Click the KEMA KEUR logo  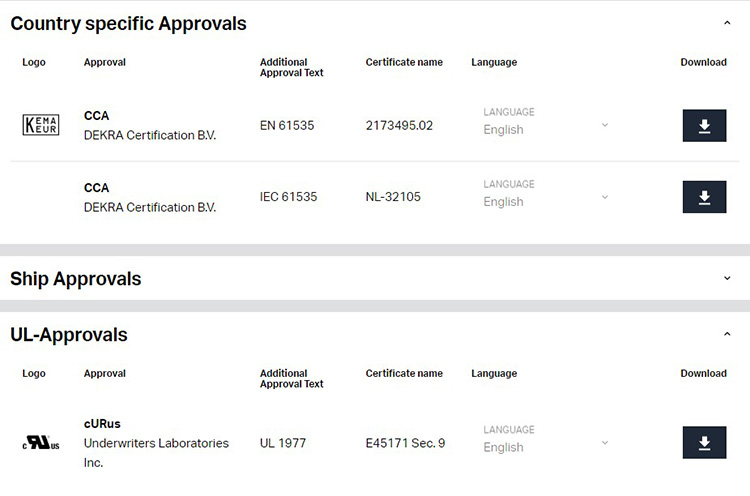pyautogui.click(x=41, y=125)
